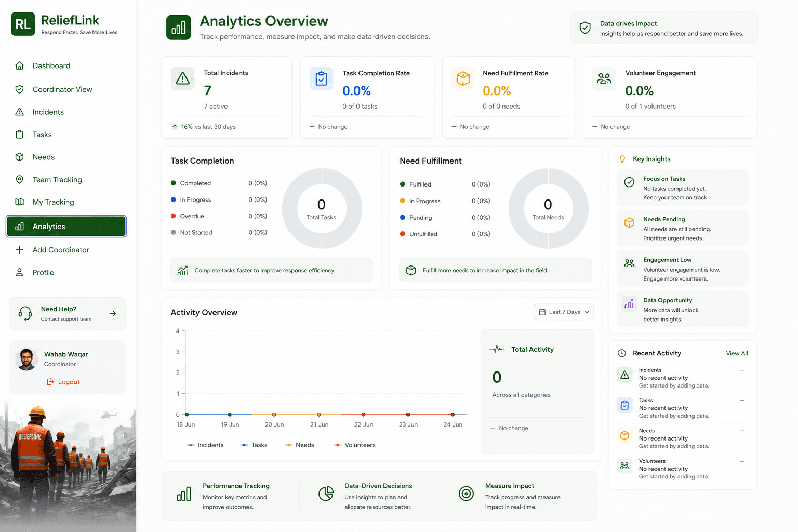
Task: Click the Task Completion Rate clipboard icon
Action: click(322, 78)
